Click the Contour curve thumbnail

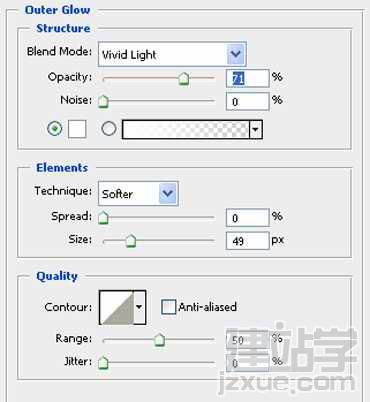[117, 307]
